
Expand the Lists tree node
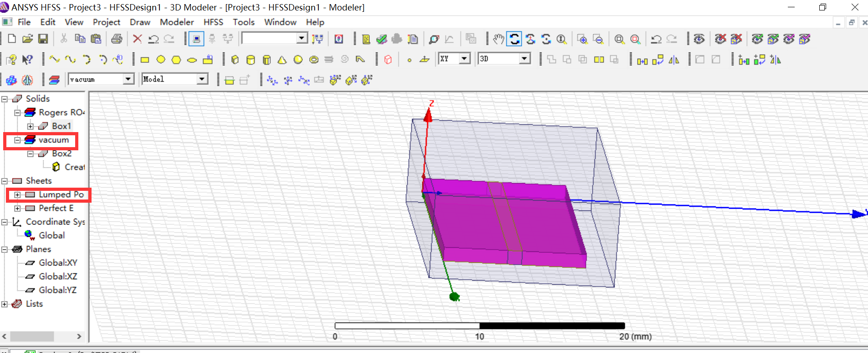click(x=5, y=304)
